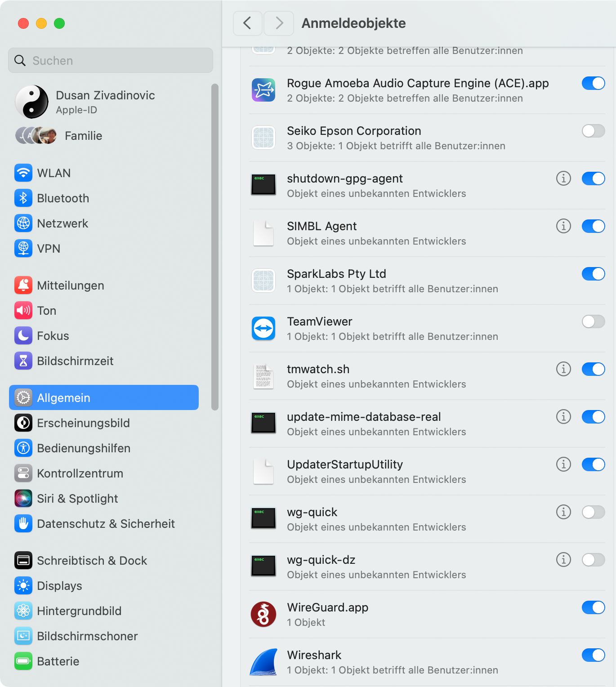Go back with the left chevron button
This screenshot has height=687, width=616.
point(248,23)
